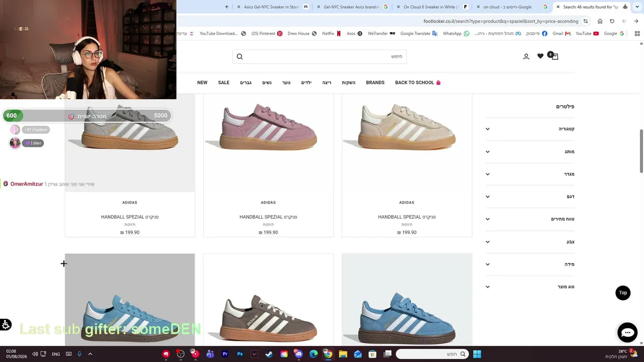644x362 pixels.
Task: Expand the מותג brand filter
Action: click(530, 151)
